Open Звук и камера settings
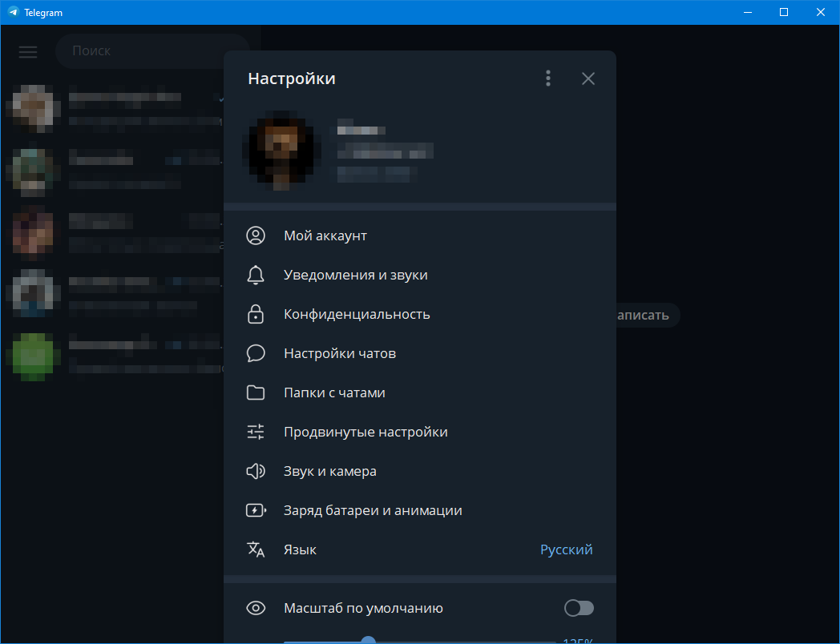The width and height of the screenshot is (840, 644). (x=419, y=471)
